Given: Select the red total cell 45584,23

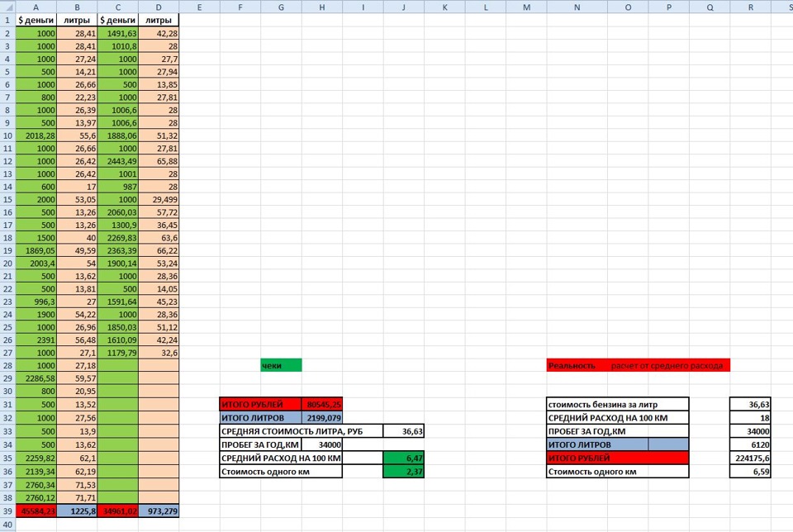Looking at the screenshot, I should tap(36, 511).
